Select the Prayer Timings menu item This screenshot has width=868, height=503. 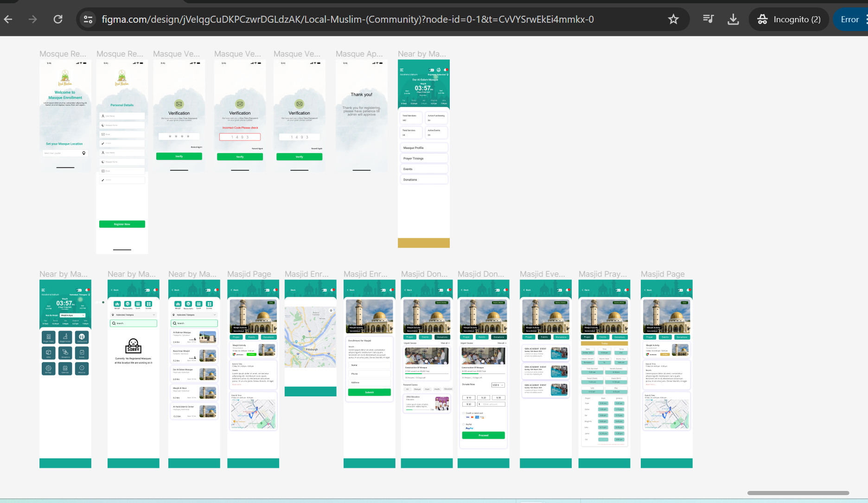[423, 159]
